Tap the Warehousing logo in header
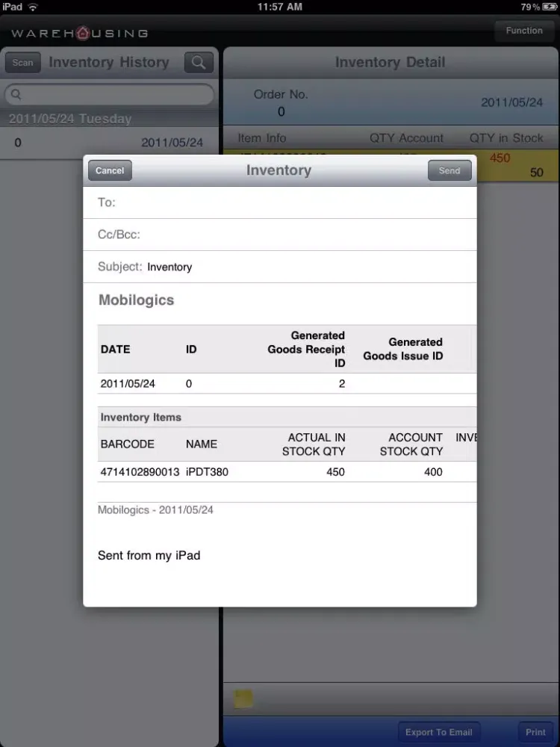Viewport: 560px width, 747px height. pos(80,33)
